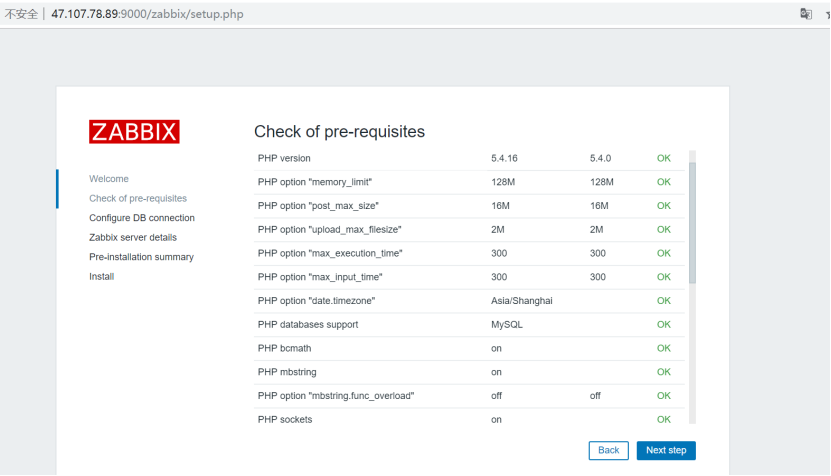Click the PHP option "max_input_time" label
This screenshot has width=831, height=476.
[320, 277]
